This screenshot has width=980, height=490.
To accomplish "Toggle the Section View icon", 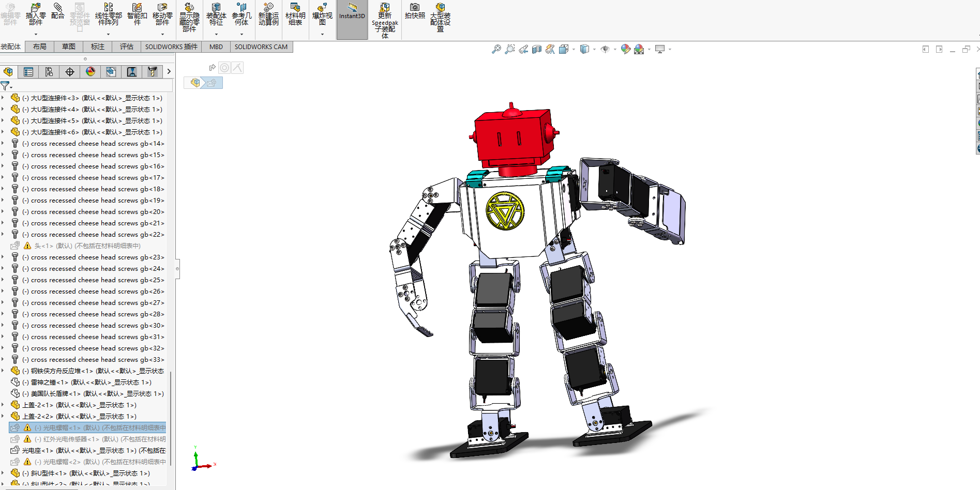I will click(537, 49).
